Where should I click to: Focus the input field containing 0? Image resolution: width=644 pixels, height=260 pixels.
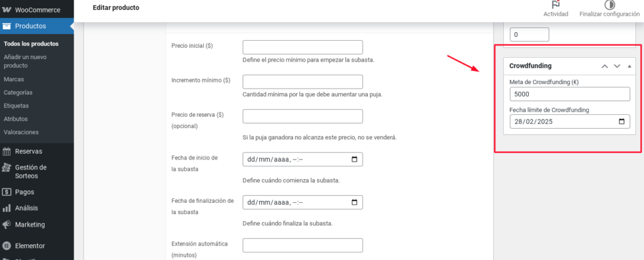tap(530, 35)
